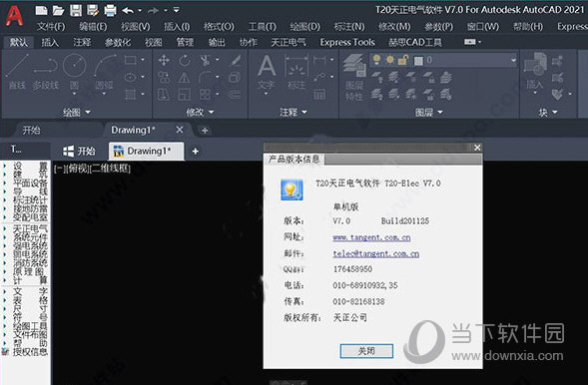Select the 文字 text tool

coord(267,73)
